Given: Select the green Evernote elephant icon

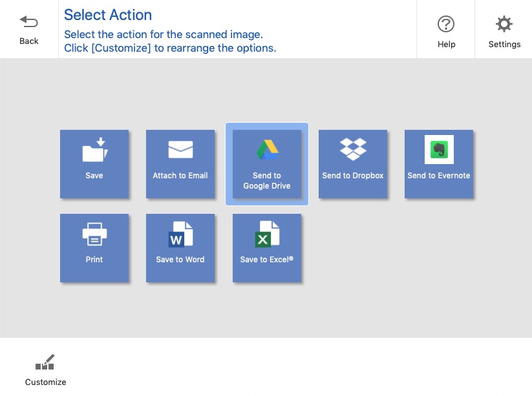Looking at the screenshot, I should point(439,150).
